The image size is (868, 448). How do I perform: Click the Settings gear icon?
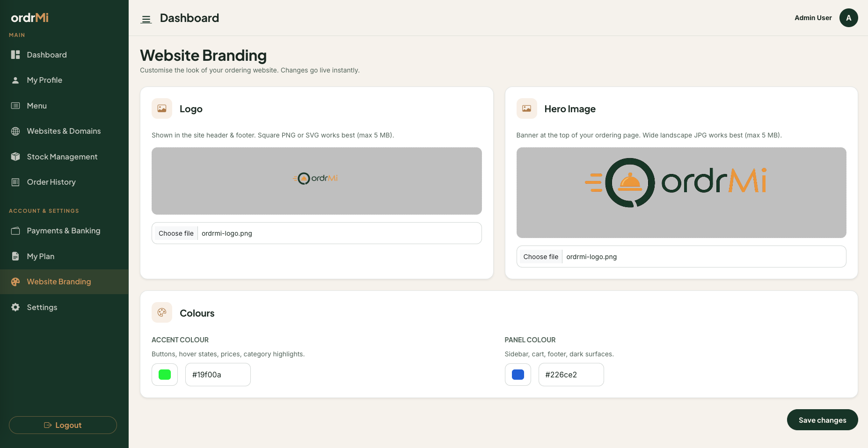click(x=15, y=307)
